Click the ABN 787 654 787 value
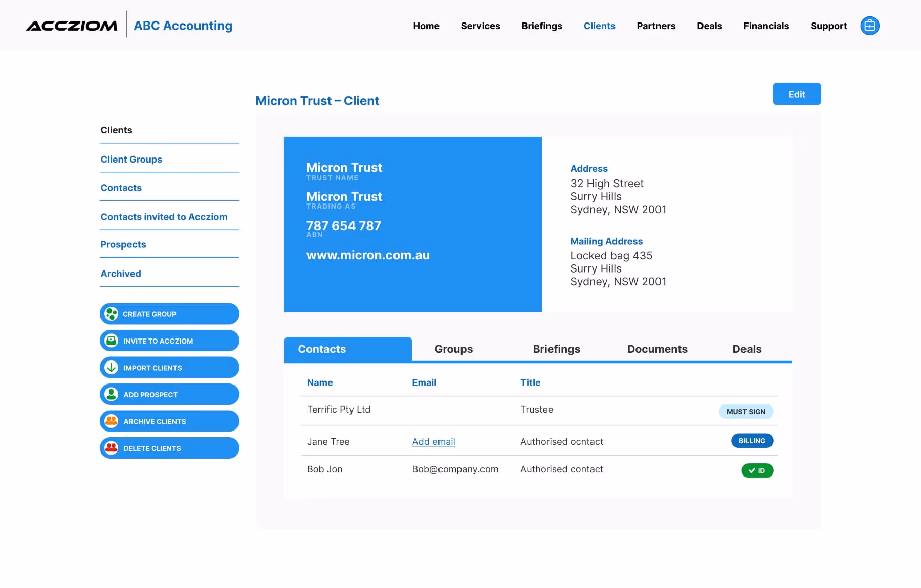Image resolution: width=921 pixels, height=588 pixels. click(343, 225)
